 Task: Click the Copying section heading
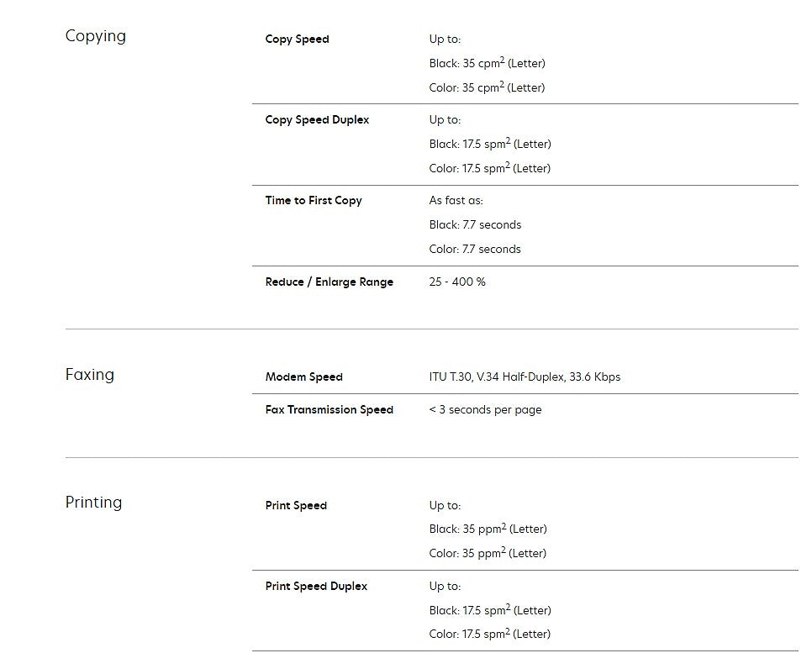(x=96, y=36)
